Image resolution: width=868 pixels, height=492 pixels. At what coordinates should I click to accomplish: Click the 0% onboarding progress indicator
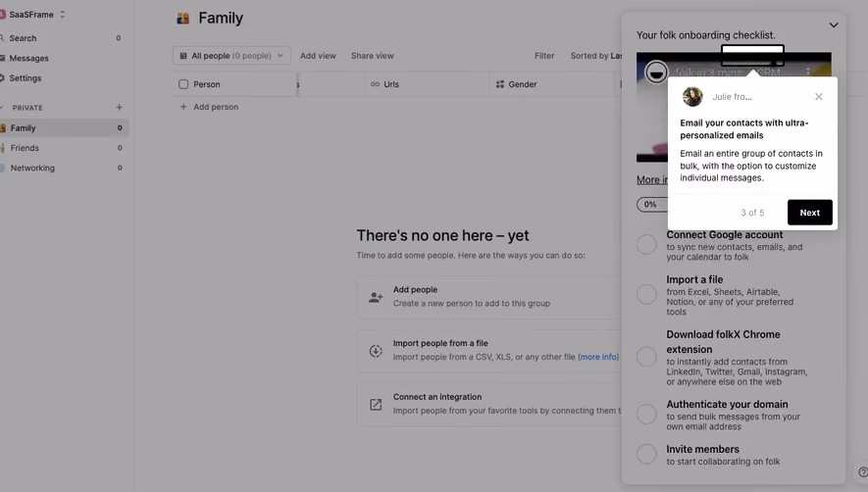pyautogui.click(x=651, y=204)
